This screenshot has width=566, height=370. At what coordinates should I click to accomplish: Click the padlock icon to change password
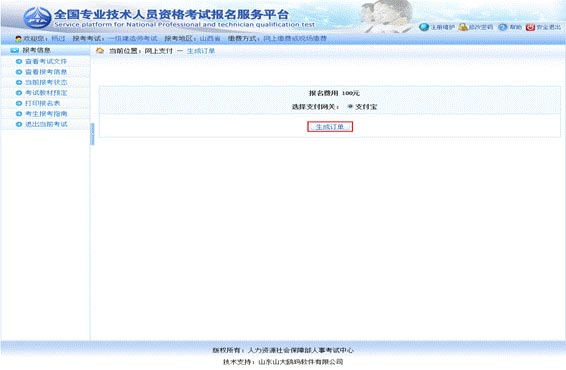(x=463, y=27)
